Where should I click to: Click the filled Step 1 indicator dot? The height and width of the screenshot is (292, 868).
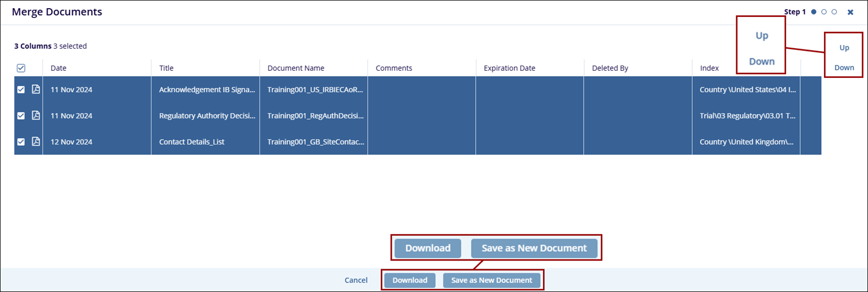(x=814, y=12)
